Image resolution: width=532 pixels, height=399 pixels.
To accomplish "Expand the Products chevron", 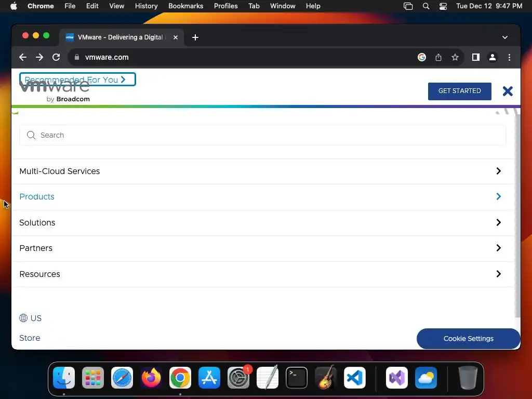I will click(x=498, y=196).
